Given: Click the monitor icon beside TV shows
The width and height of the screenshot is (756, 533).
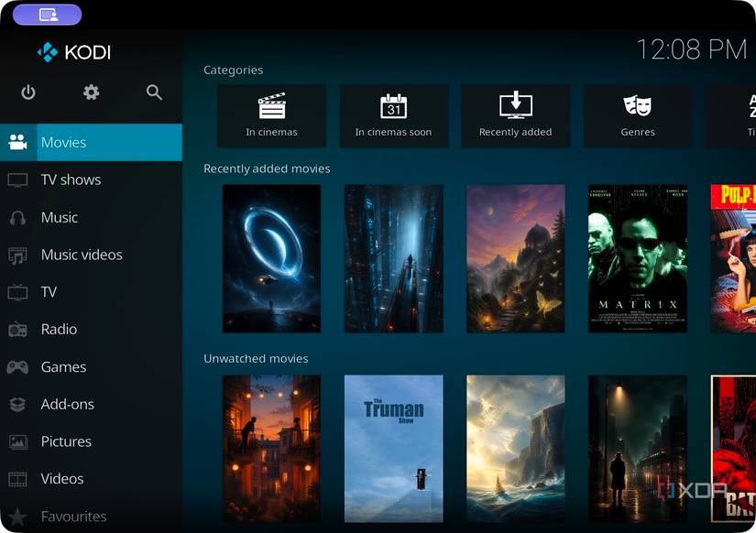Looking at the screenshot, I should coord(17,179).
